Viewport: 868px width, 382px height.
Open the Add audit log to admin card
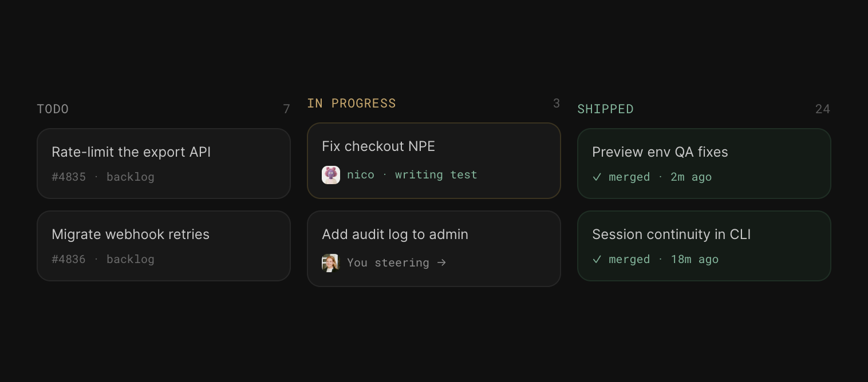click(434, 249)
